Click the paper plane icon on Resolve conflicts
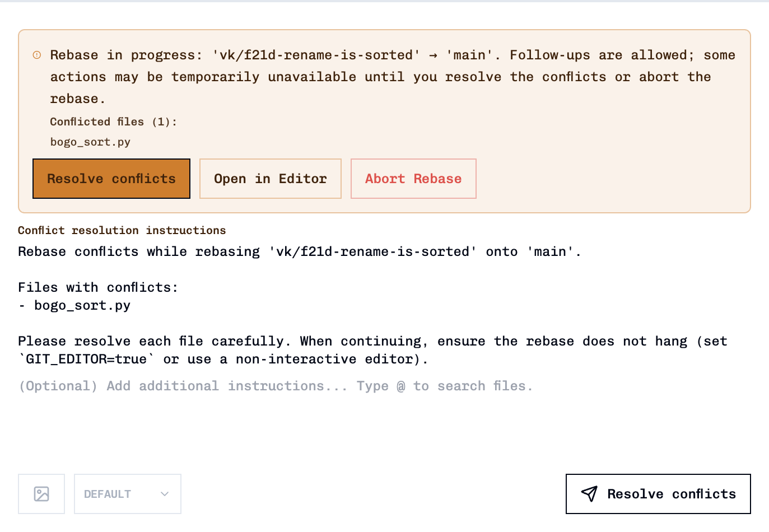 590,493
